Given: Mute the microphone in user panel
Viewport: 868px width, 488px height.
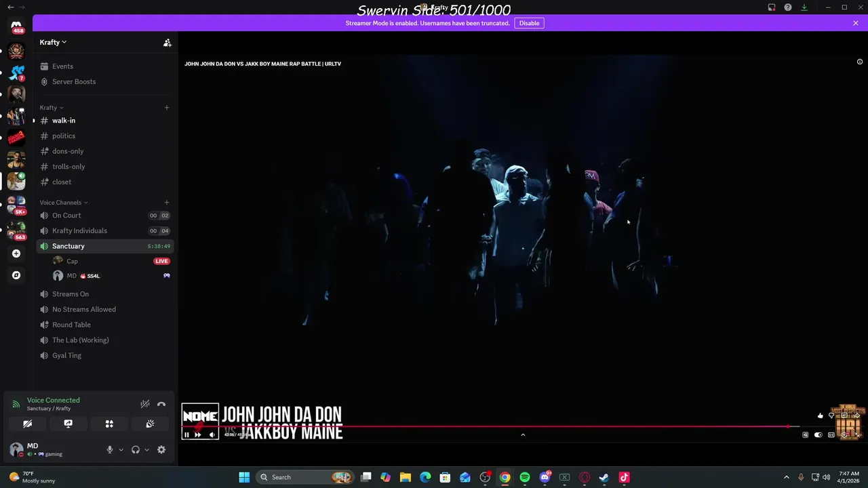Looking at the screenshot, I should [x=110, y=449].
